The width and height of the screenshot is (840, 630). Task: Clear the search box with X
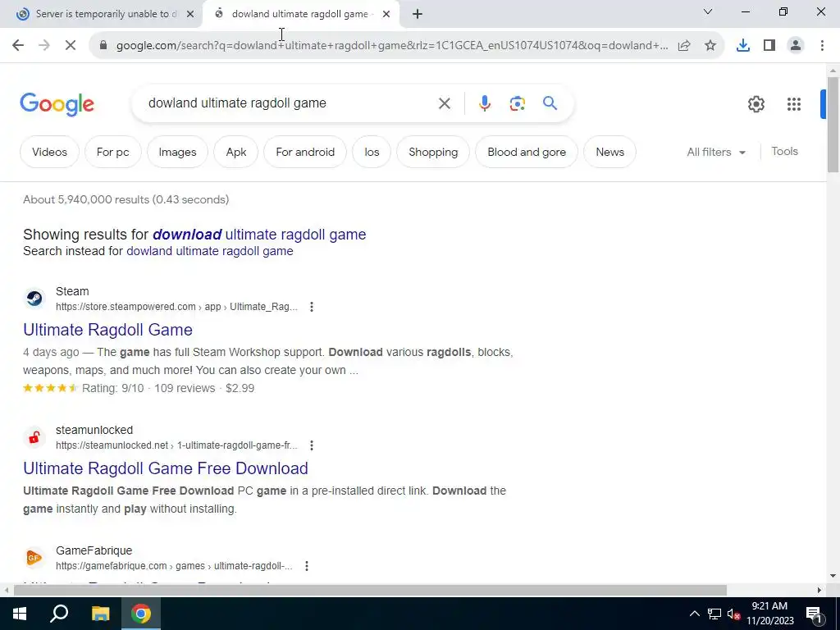point(444,103)
